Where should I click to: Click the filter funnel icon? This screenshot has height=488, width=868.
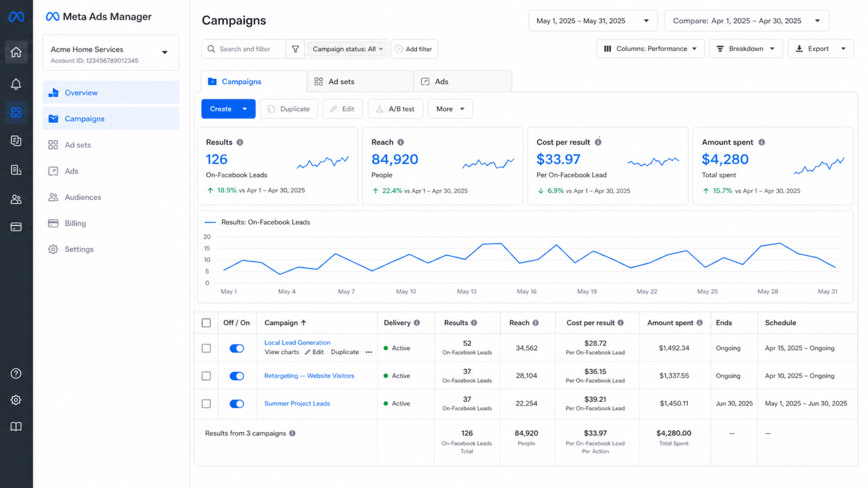point(295,49)
